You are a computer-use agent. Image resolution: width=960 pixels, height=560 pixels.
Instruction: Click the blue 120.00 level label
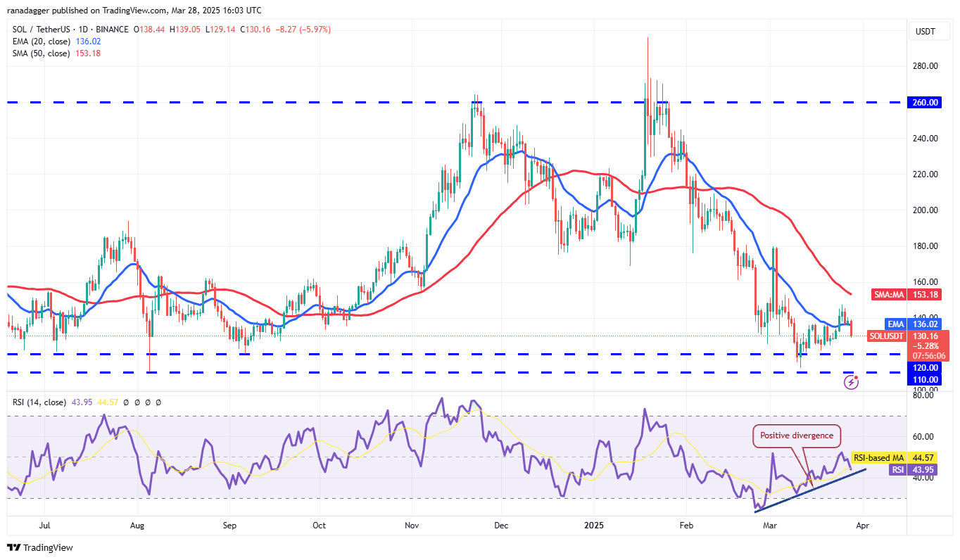coord(925,367)
